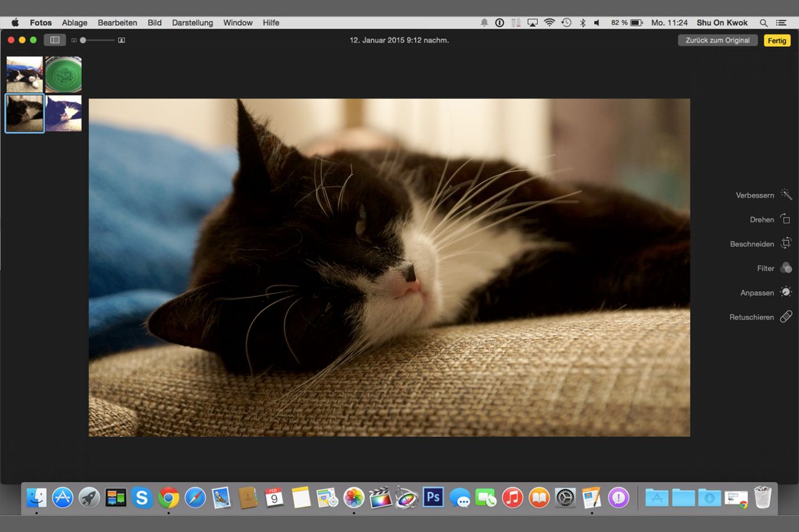Viewport: 799px width, 532px height.
Task: Open the Filter tool
Action: (x=774, y=268)
